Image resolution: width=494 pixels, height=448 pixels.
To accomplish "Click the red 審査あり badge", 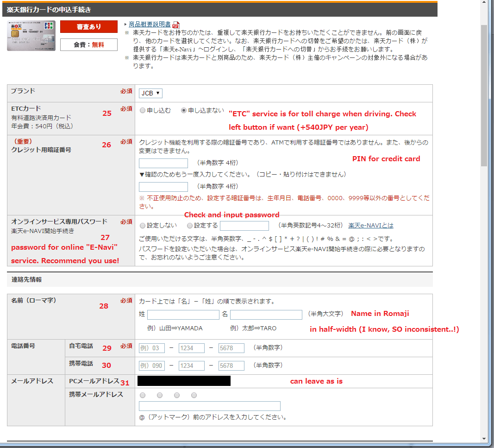I will click(x=89, y=27).
